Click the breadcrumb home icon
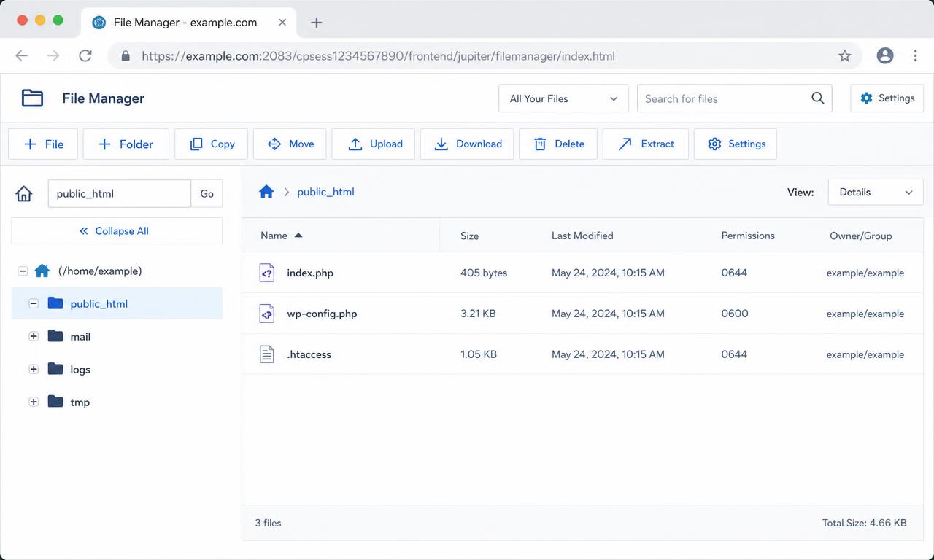 pyautogui.click(x=266, y=192)
